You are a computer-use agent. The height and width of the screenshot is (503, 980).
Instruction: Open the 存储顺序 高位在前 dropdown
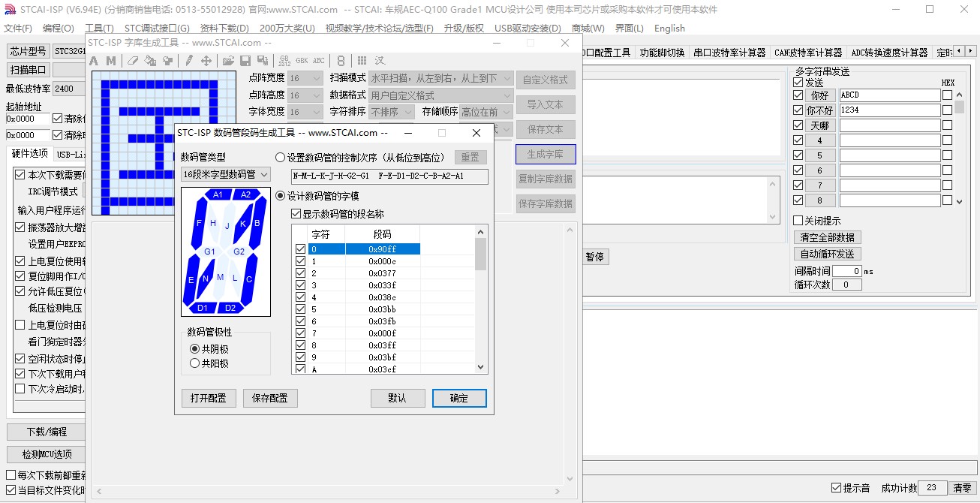[x=486, y=112]
